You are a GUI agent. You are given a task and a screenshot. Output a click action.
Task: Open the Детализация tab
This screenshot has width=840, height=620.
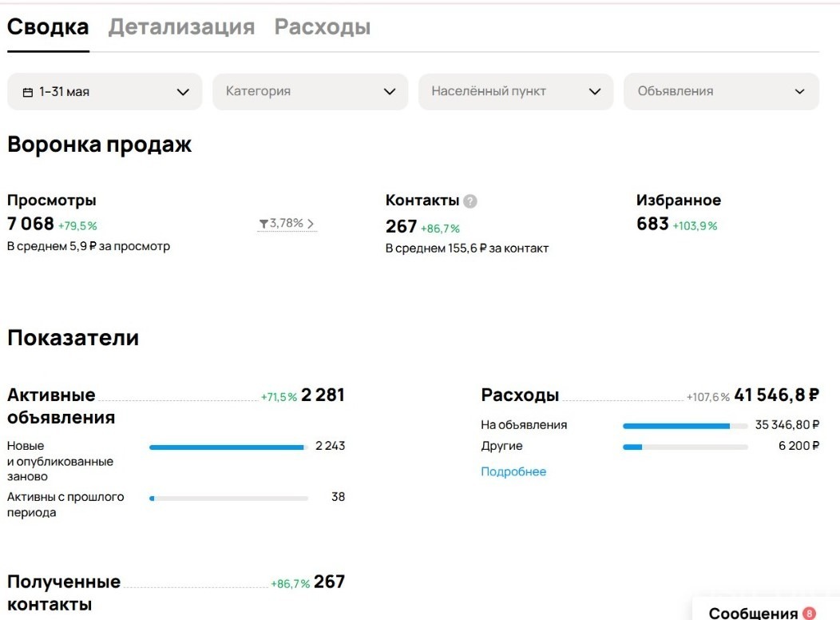tap(181, 27)
